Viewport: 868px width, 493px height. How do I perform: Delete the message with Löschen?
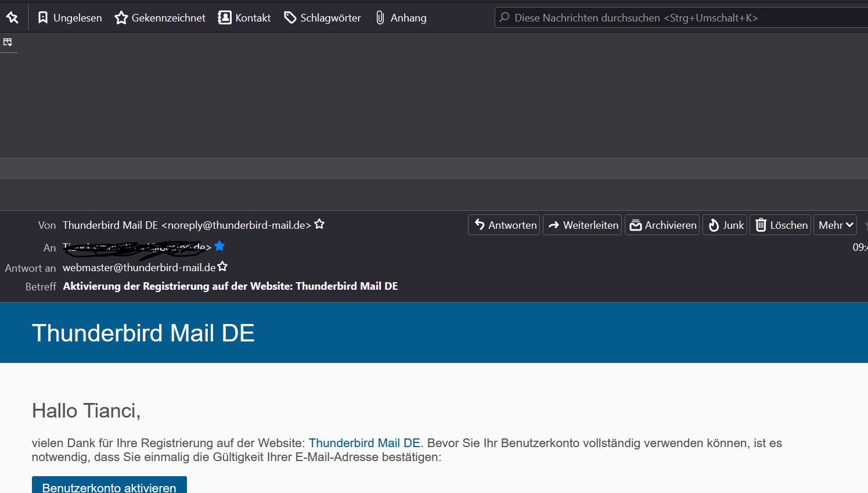[x=781, y=225]
